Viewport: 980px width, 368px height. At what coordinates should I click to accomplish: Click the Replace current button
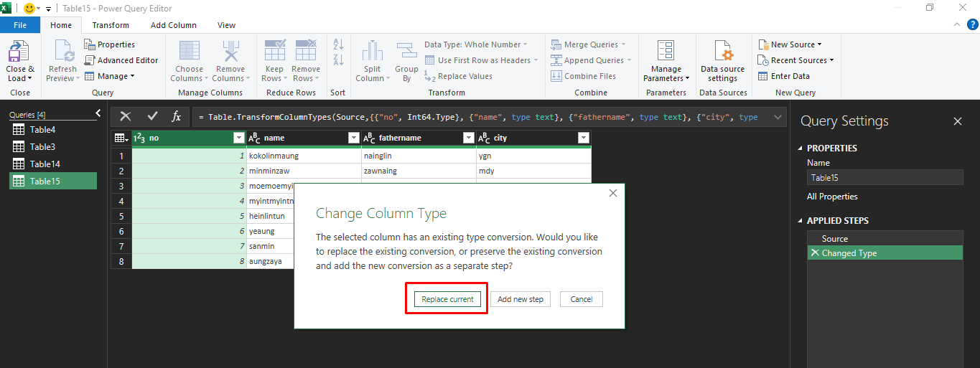coord(447,299)
